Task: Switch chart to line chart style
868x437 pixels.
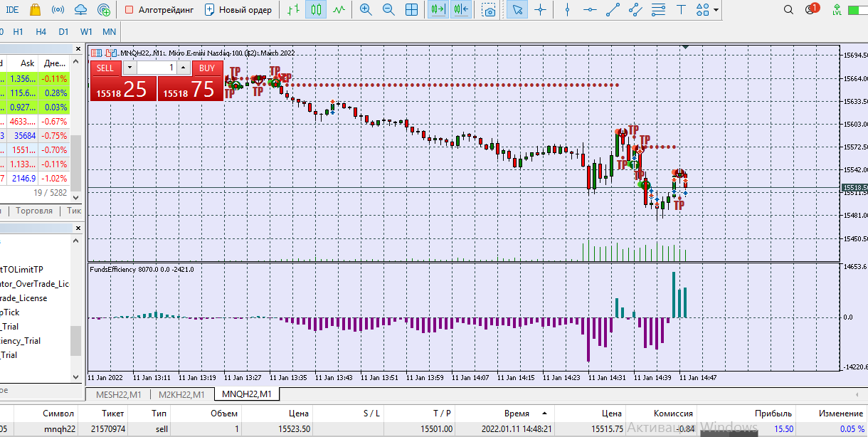Action: click(339, 10)
